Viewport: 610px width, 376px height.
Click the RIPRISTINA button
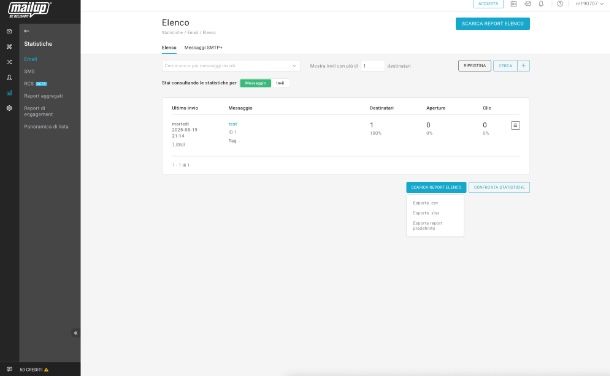point(475,66)
